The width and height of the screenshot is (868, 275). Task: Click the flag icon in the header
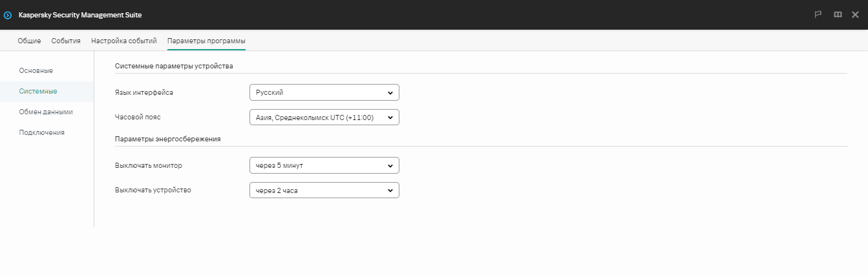click(818, 15)
